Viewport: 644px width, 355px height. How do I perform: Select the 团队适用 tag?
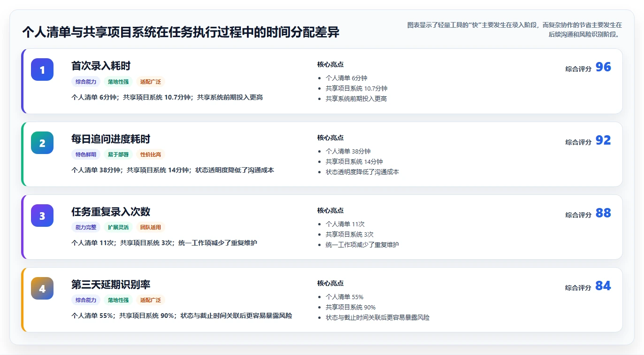pyautogui.click(x=151, y=227)
